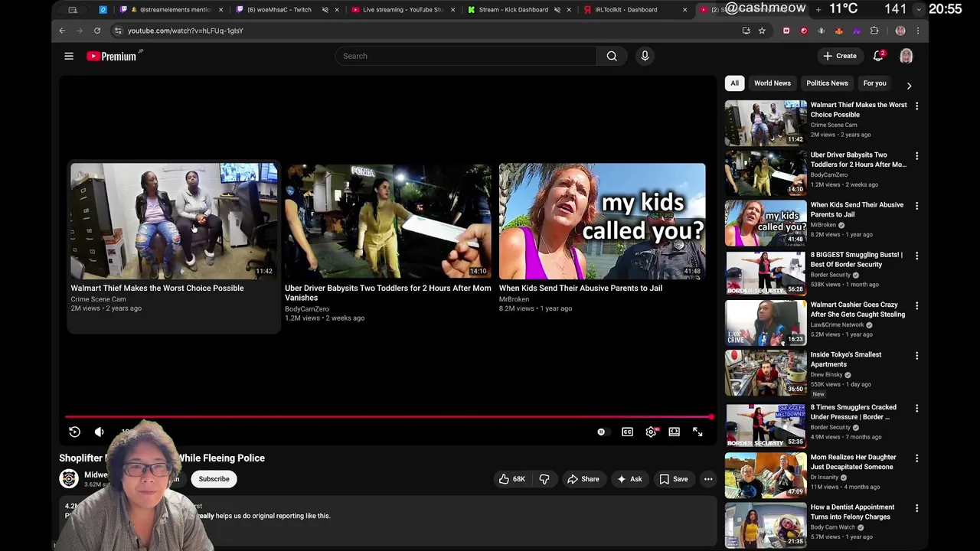The height and width of the screenshot is (551, 980).
Task: Open options for Mom Realizes Her Daughter video
Action: [x=916, y=458]
